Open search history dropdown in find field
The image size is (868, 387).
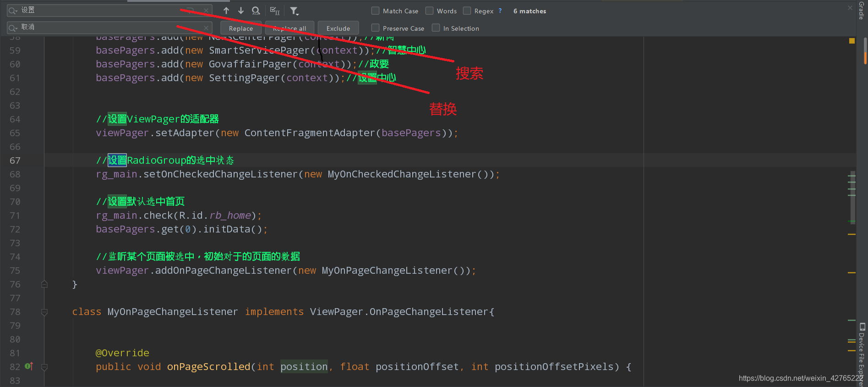point(13,11)
